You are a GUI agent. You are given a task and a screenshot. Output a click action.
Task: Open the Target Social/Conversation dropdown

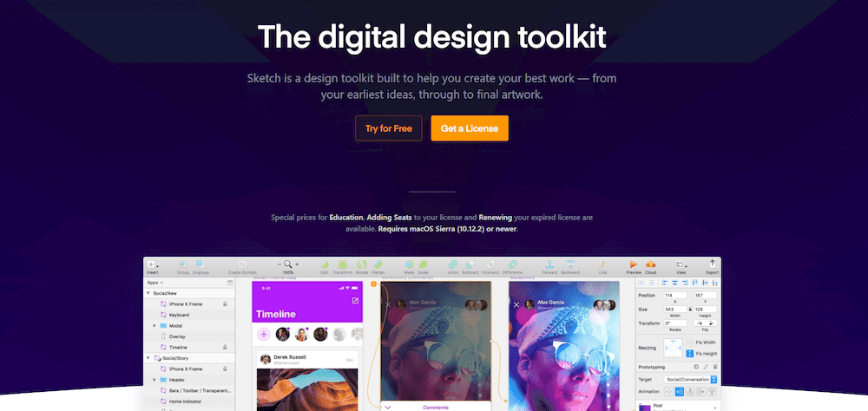click(x=690, y=380)
